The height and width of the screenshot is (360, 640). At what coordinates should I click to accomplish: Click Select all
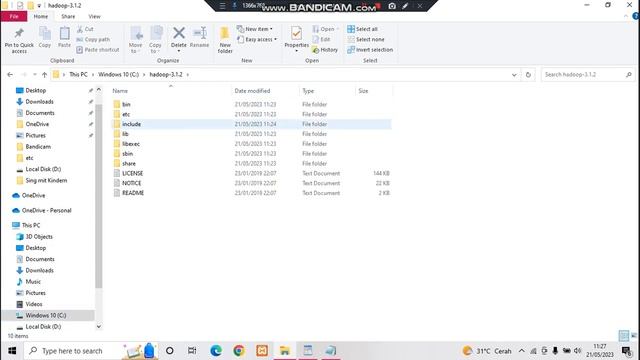[362, 29]
